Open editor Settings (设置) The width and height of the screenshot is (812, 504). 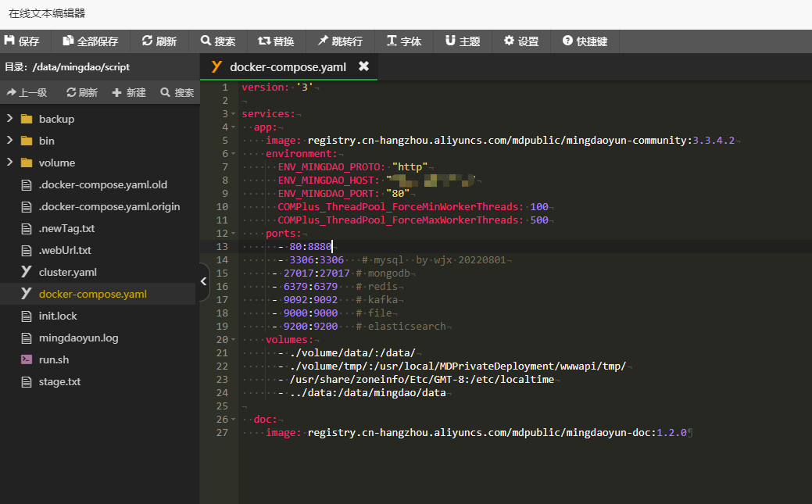pyautogui.click(x=521, y=41)
